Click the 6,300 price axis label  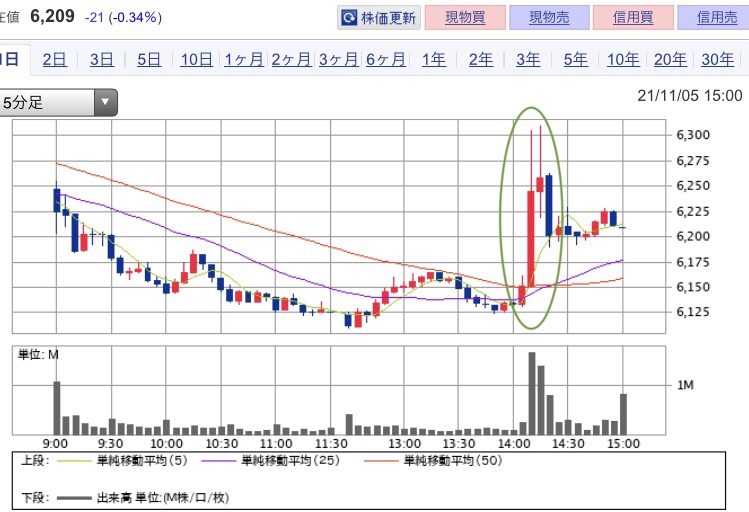pos(693,135)
